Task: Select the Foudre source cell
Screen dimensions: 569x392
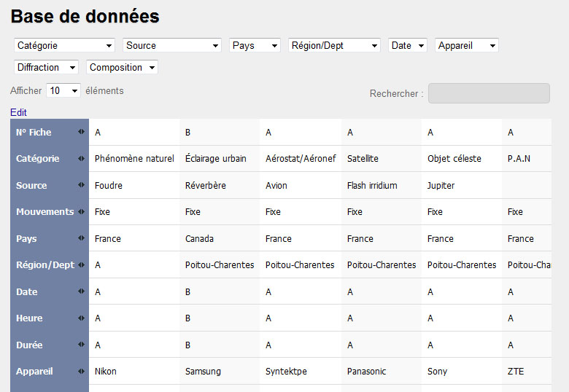Action: pos(109,185)
